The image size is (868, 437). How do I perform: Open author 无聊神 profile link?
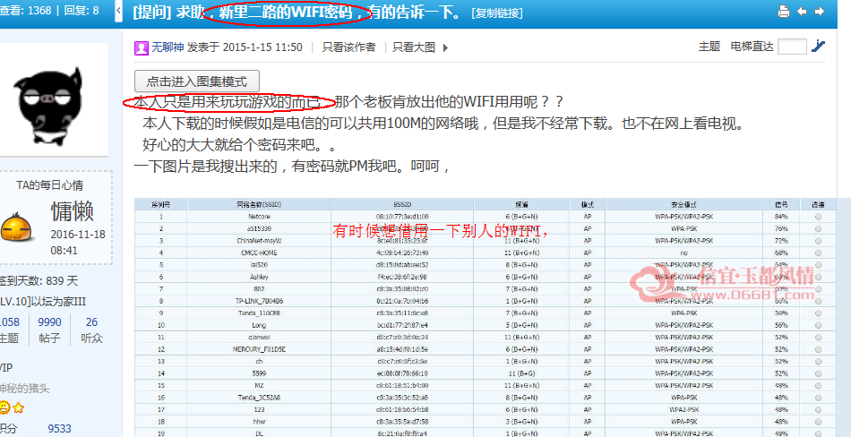(168, 47)
